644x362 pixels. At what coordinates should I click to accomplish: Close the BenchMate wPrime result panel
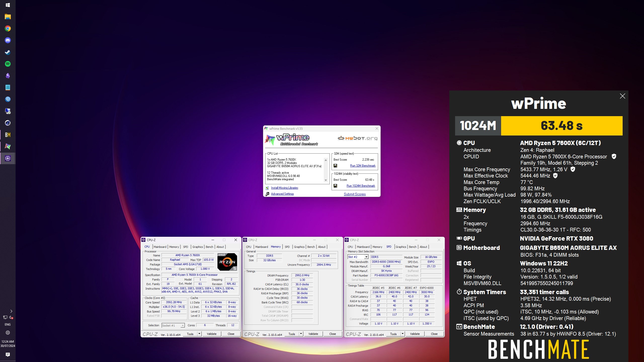622,96
